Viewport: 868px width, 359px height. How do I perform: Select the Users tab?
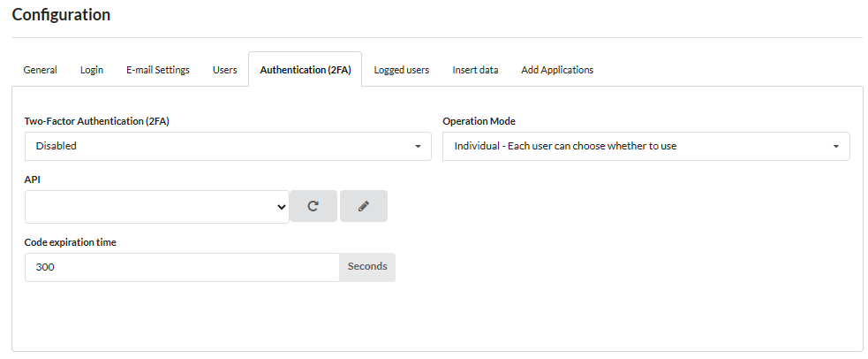225,70
